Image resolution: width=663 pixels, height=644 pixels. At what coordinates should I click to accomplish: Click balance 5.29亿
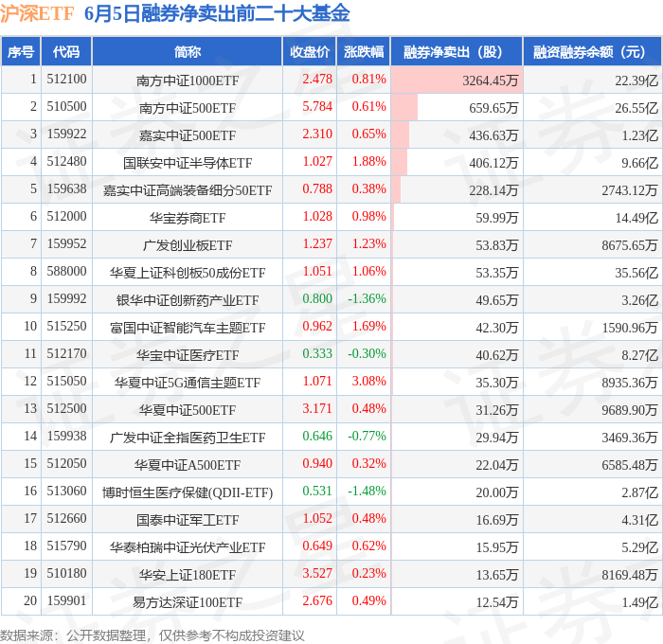(639, 547)
